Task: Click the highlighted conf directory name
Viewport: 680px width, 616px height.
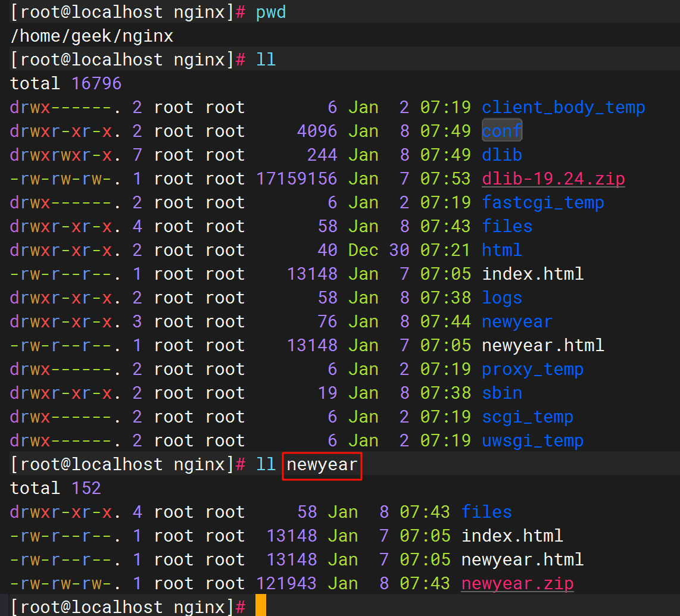Action: (502, 131)
